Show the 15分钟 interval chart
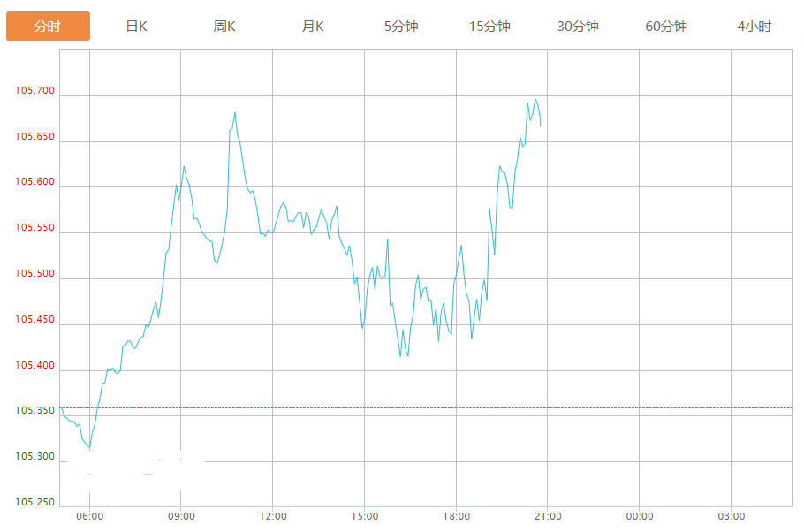The image size is (804, 532). [489, 27]
